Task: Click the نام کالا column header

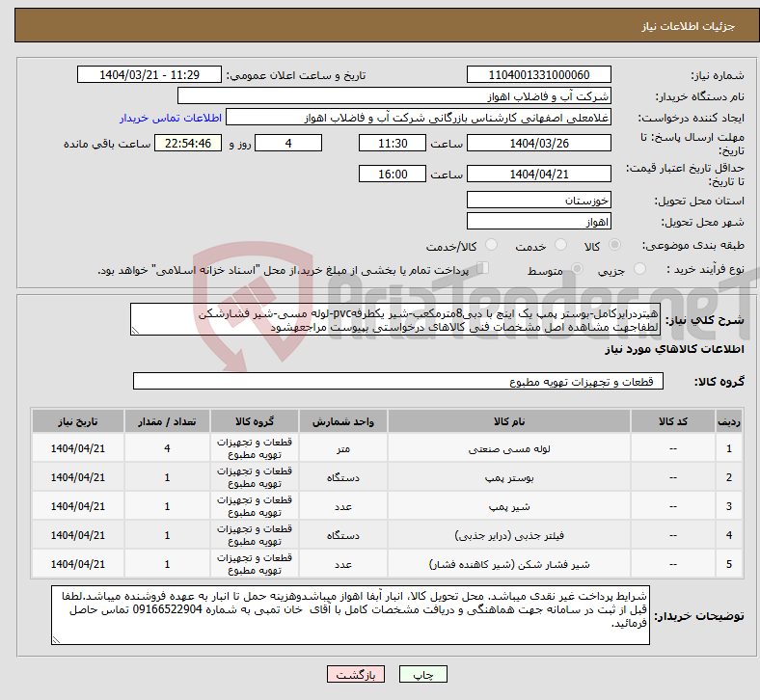Action: (x=509, y=421)
